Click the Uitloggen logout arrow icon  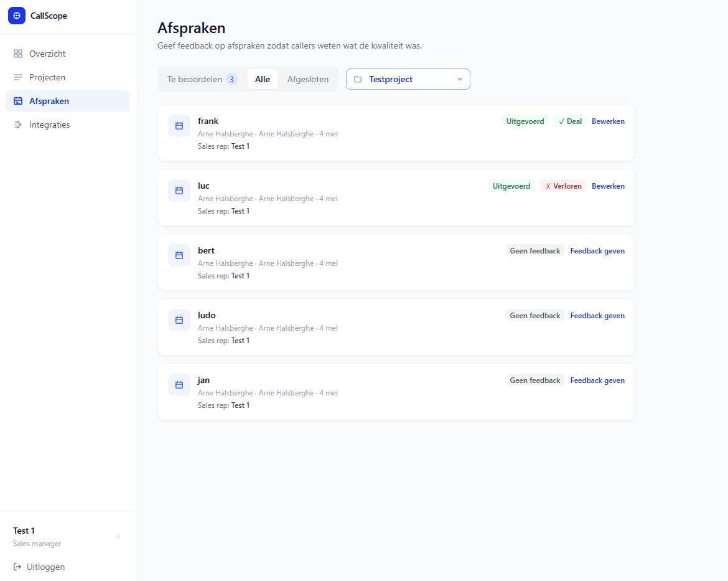coord(17,567)
